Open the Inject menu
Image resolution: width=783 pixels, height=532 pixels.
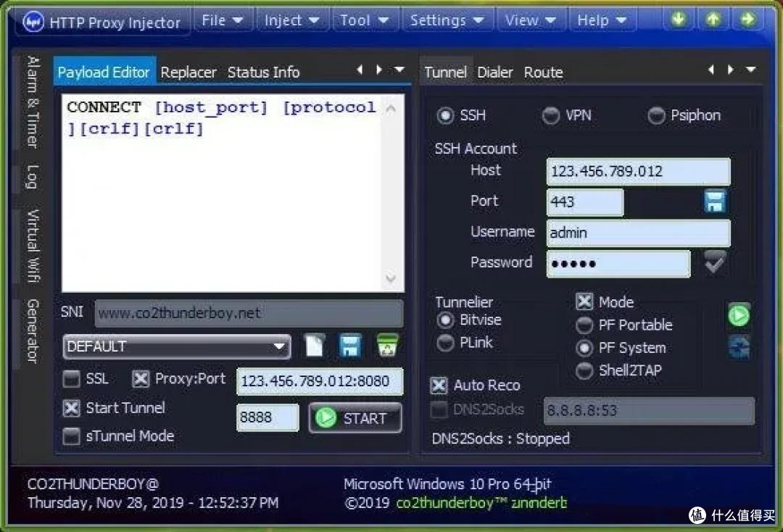click(291, 20)
